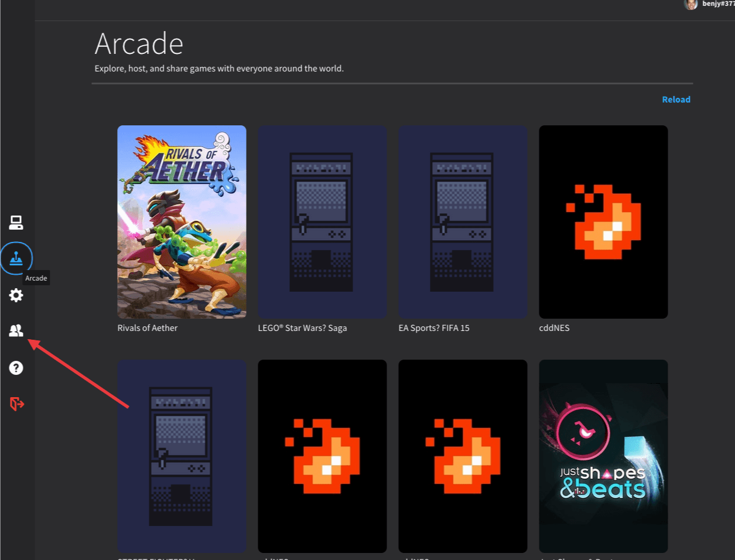Click the user avatar next to benjy
This screenshot has width=735, height=560.
[691, 4]
